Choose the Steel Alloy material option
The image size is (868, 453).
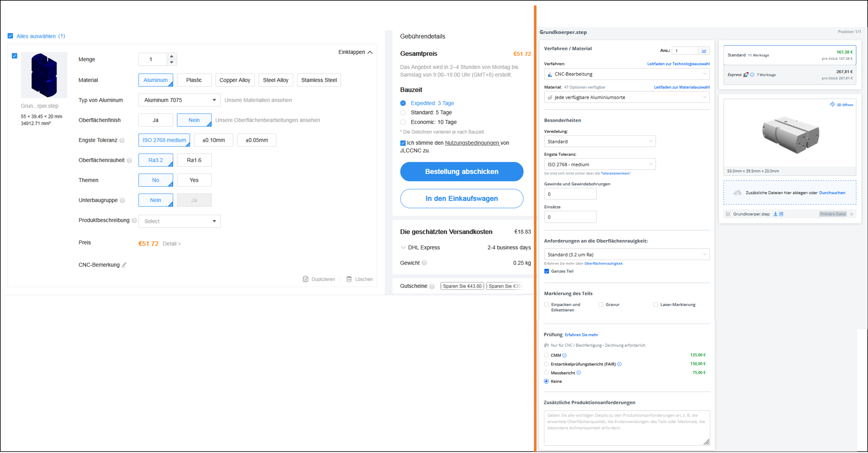(276, 80)
